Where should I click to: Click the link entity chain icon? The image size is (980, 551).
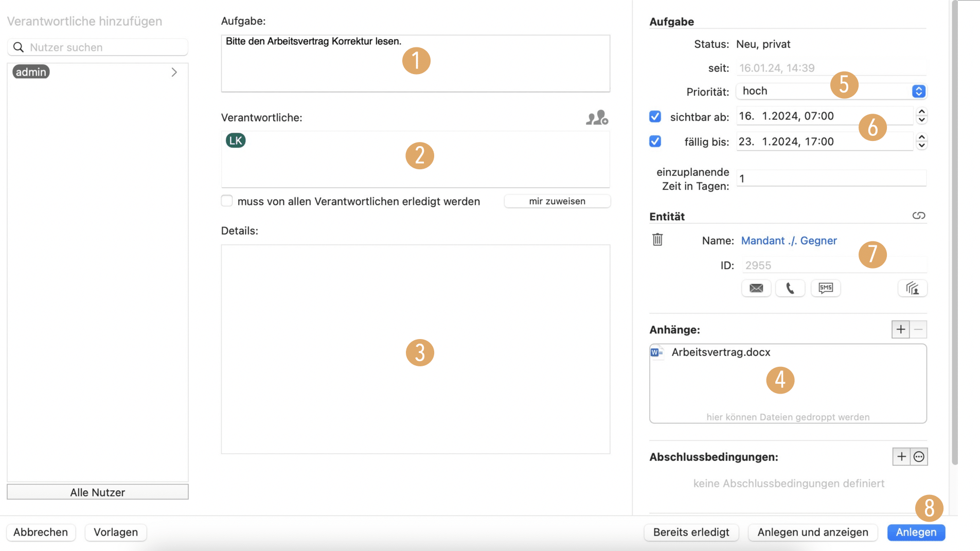click(919, 216)
